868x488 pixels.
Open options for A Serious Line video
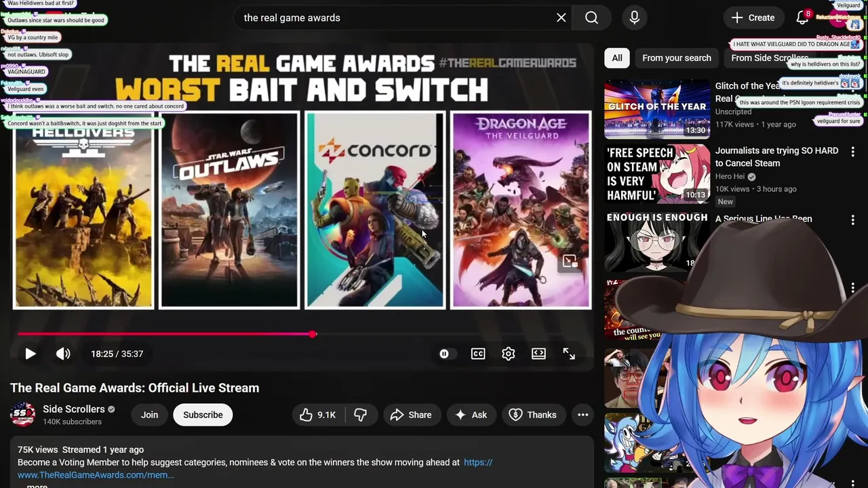[x=853, y=220]
